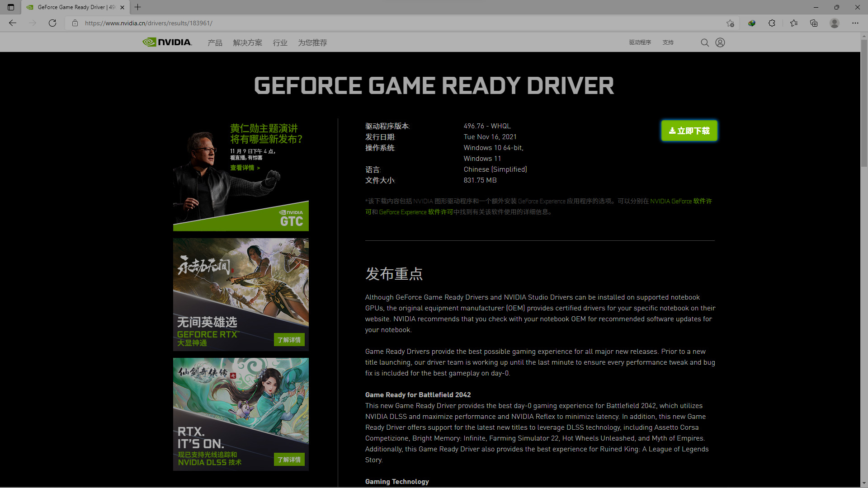Go back using the browser back arrow
Screen dimensions: 868x488
point(13,23)
